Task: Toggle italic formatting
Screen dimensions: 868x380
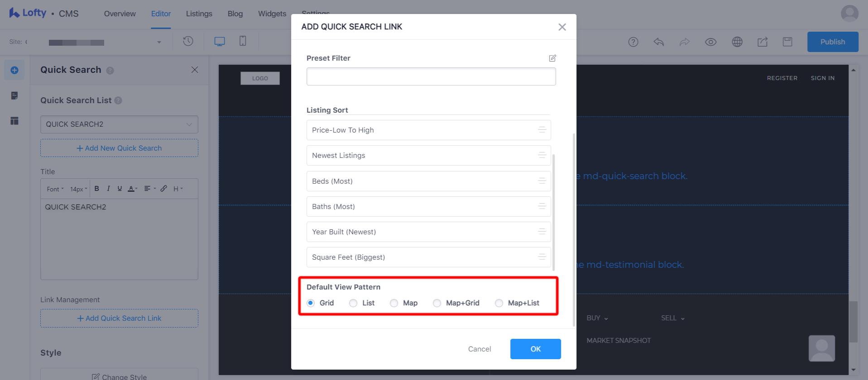Action: point(108,189)
